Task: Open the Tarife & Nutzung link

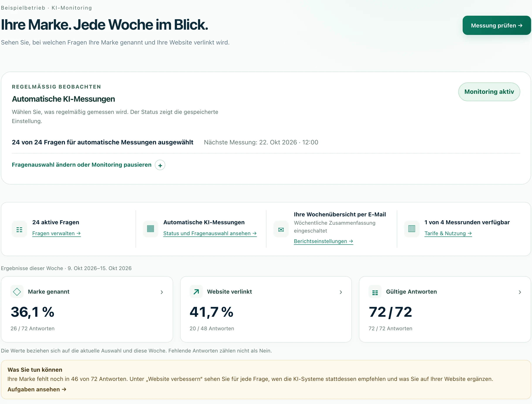Action: click(x=448, y=233)
